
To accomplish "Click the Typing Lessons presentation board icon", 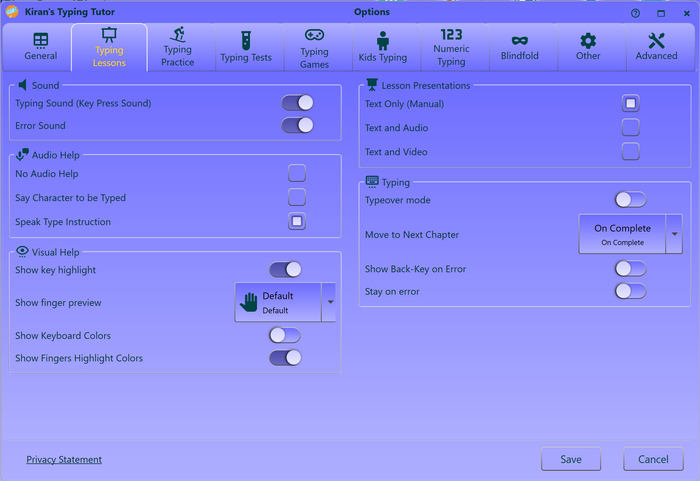I will (109, 35).
